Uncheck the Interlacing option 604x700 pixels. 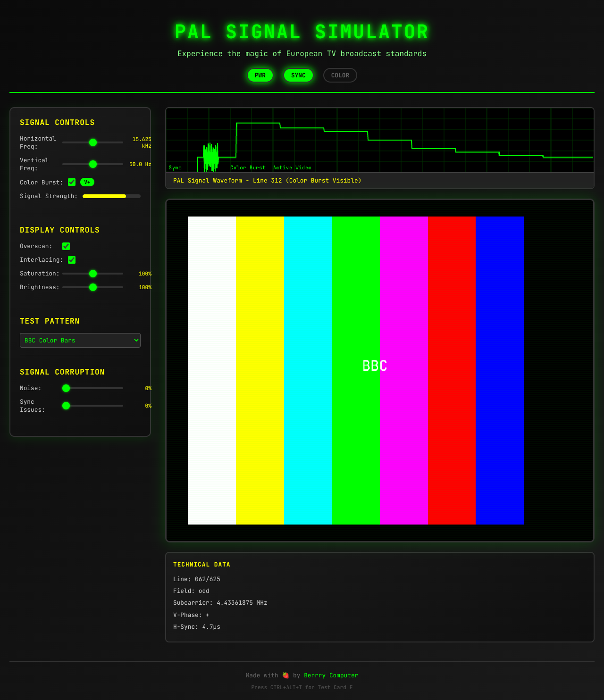(71, 259)
